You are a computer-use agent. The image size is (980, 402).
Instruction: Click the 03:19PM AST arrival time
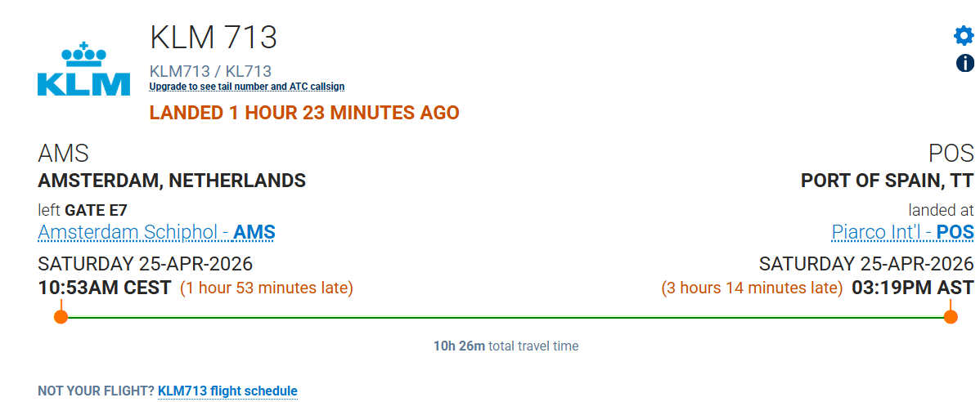pyautogui.click(x=912, y=288)
